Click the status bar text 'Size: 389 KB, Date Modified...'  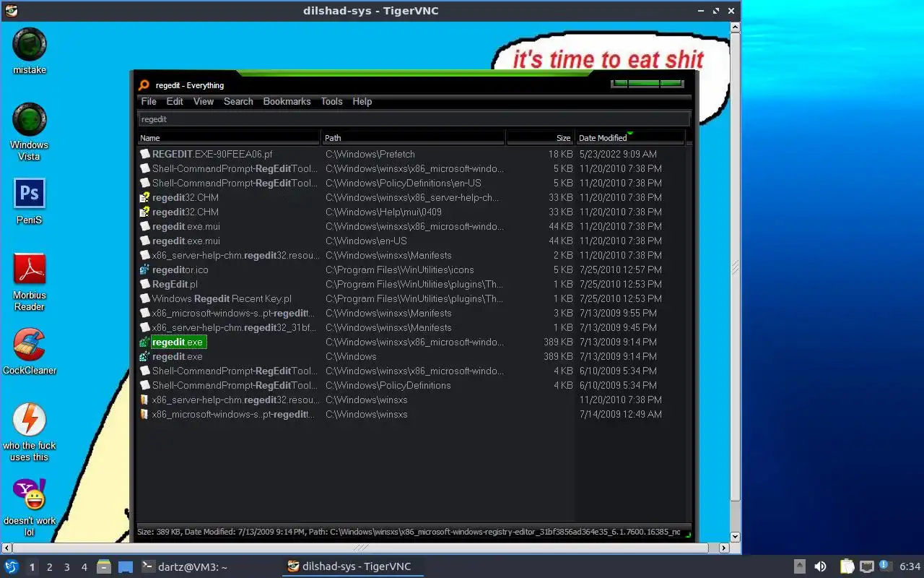tap(408, 532)
